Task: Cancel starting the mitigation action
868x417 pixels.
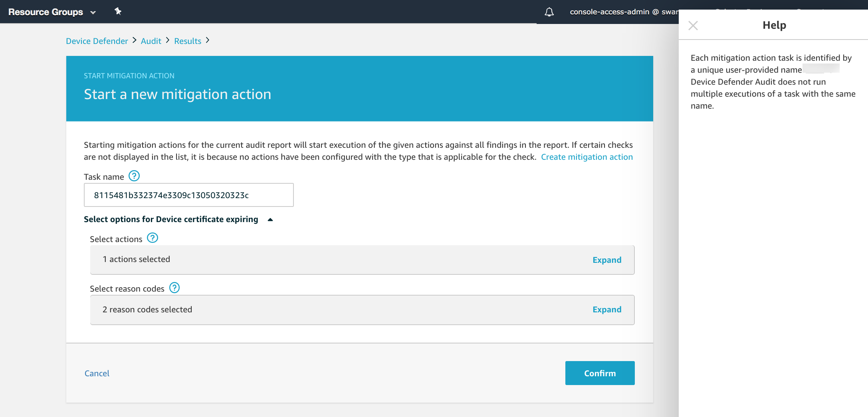Action: tap(96, 373)
